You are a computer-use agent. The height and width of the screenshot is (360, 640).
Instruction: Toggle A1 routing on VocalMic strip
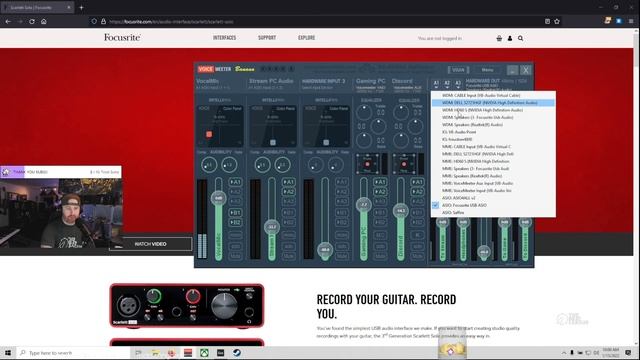[x=235, y=182]
